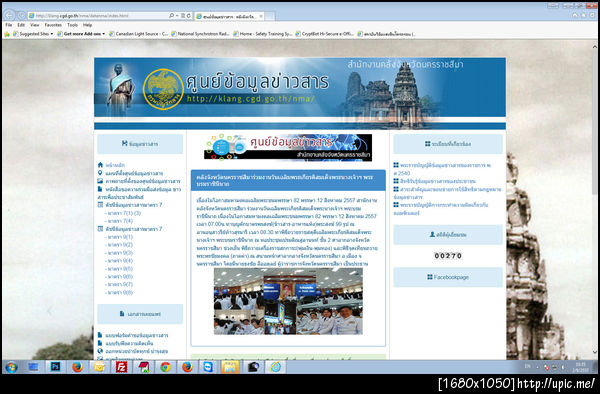Refresh the page with the reload icon
600x394 pixels.
coord(189,16)
